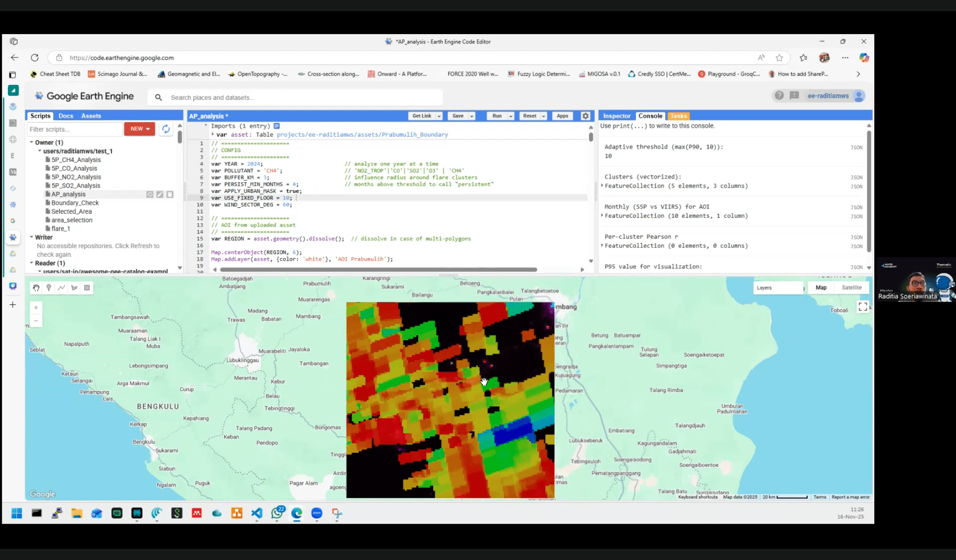Switch to the Inspector tab
The image size is (956, 560).
pos(616,116)
